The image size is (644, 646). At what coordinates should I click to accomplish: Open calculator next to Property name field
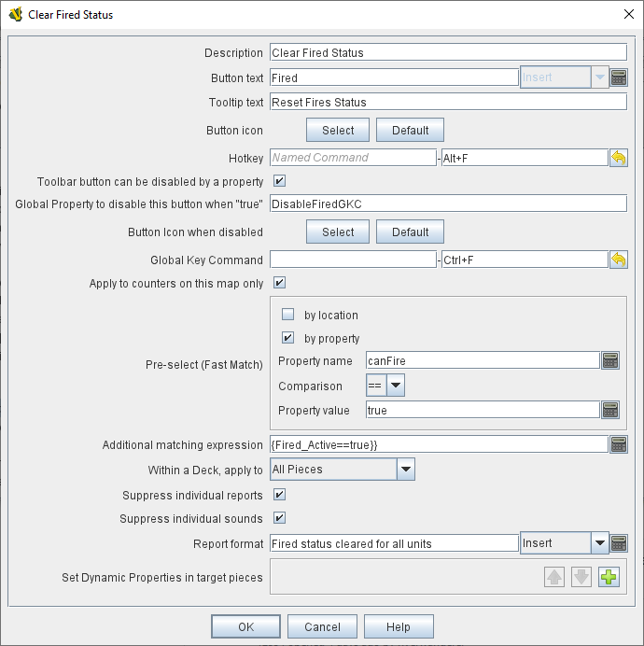point(610,361)
